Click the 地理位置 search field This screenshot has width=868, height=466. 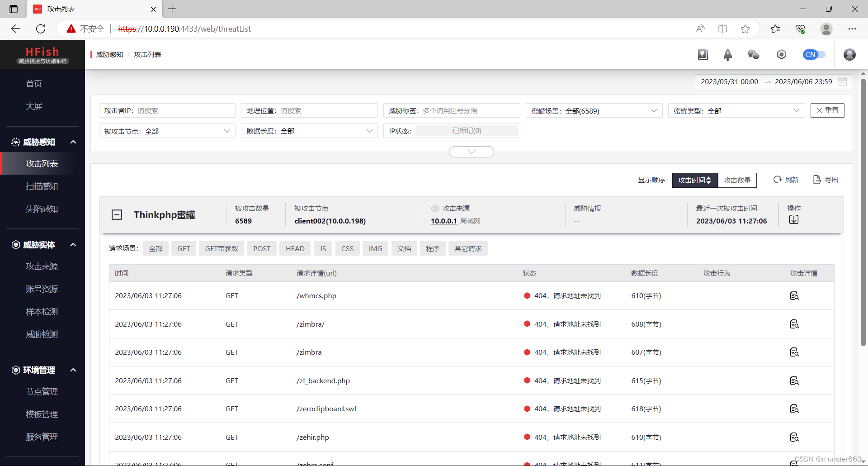click(x=309, y=111)
